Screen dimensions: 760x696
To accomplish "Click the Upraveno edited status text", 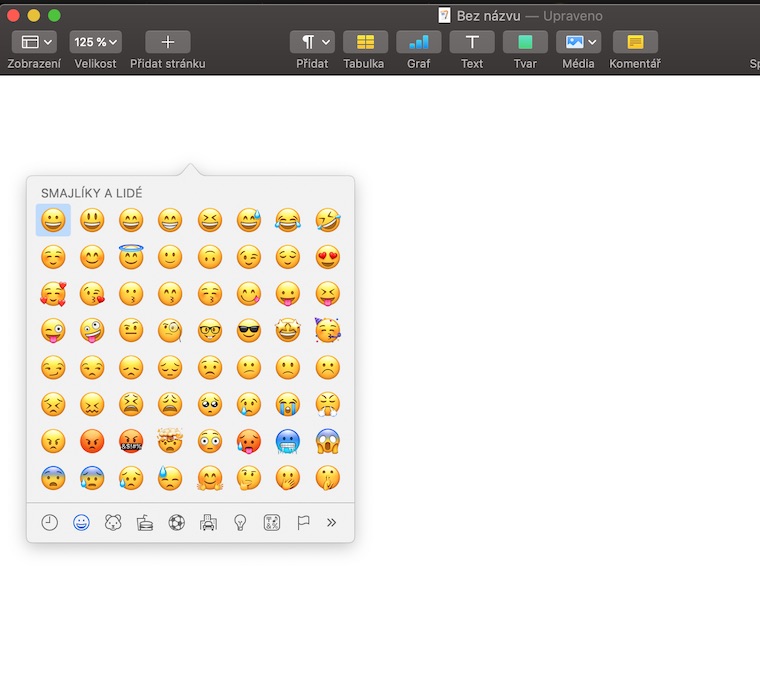I will [573, 16].
